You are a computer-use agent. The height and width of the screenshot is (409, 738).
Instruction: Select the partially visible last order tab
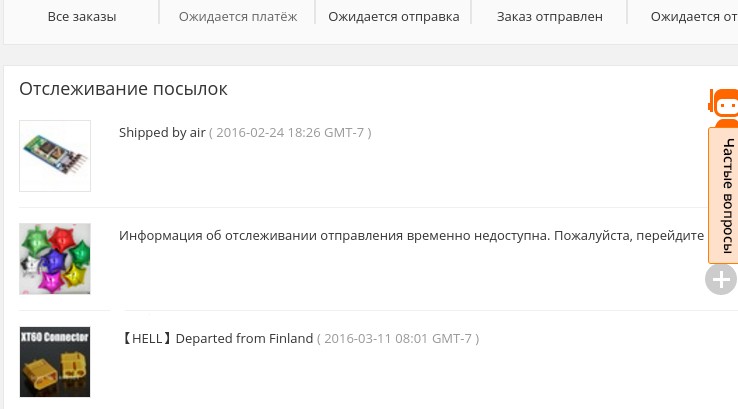pos(692,17)
